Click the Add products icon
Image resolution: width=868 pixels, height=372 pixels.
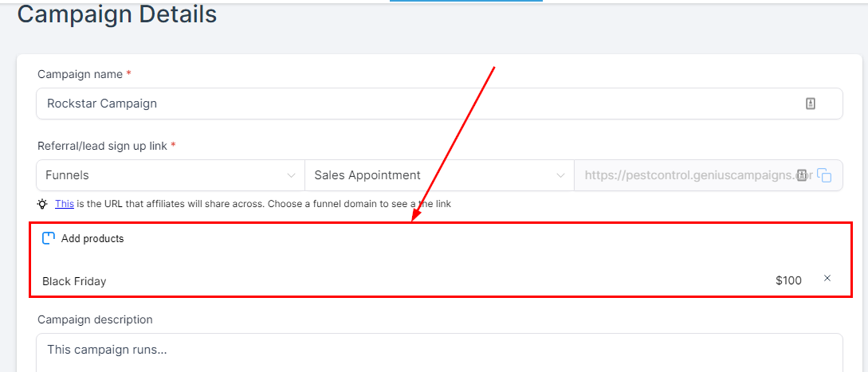pos(49,238)
